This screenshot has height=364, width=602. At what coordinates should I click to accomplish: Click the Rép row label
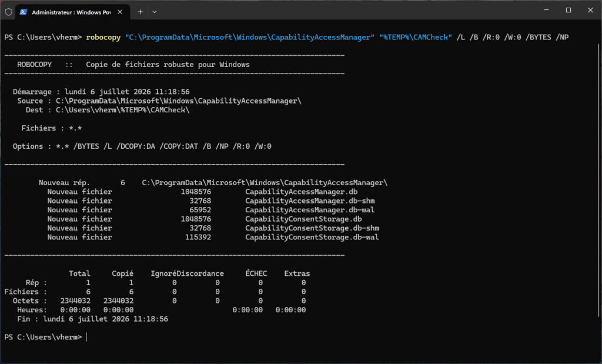[x=36, y=283]
